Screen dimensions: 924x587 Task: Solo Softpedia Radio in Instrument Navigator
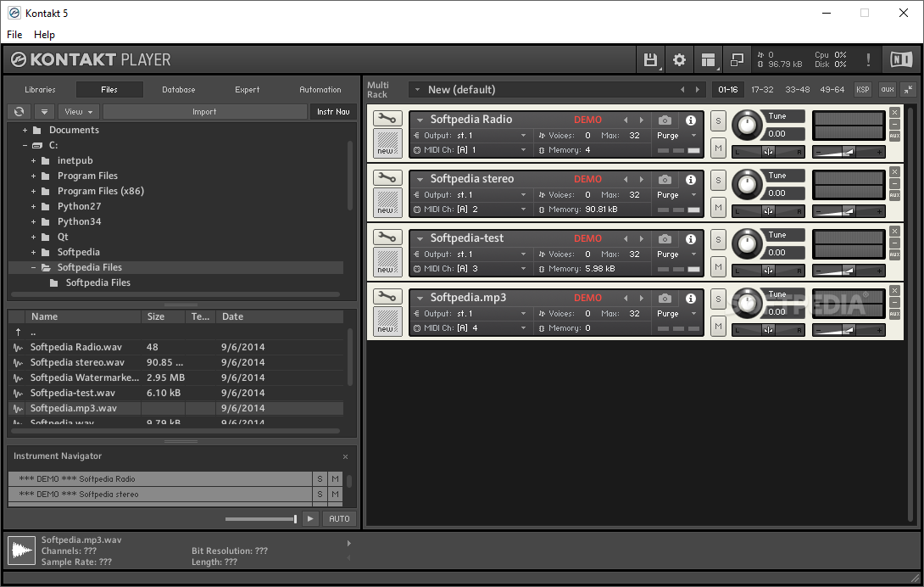click(320, 479)
